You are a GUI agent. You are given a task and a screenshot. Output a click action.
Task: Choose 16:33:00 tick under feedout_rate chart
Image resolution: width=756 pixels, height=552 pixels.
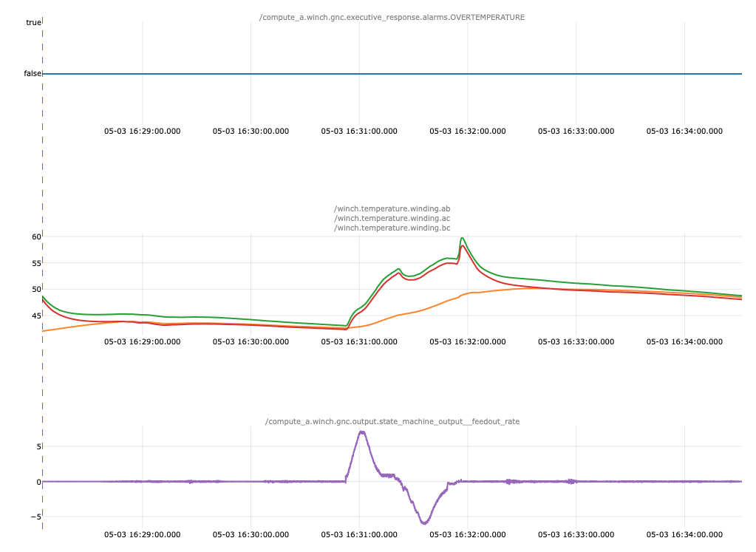tap(576, 535)
